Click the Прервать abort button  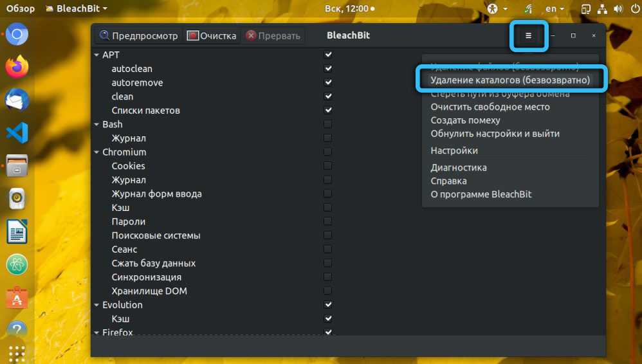[x=273, y=35]
